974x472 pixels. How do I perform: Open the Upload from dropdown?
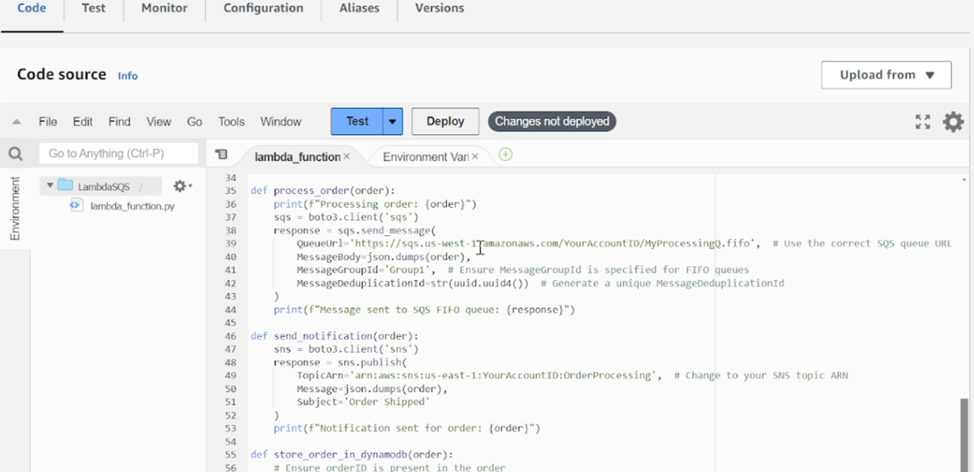[x=886, y=75]
